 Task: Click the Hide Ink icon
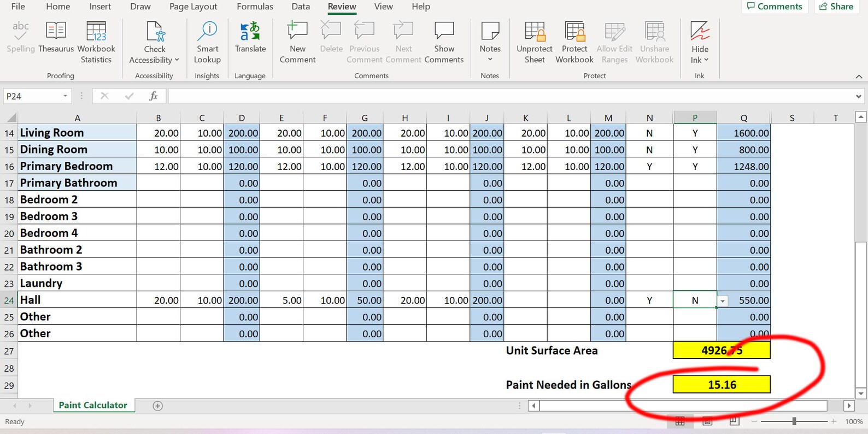point(700,31)
